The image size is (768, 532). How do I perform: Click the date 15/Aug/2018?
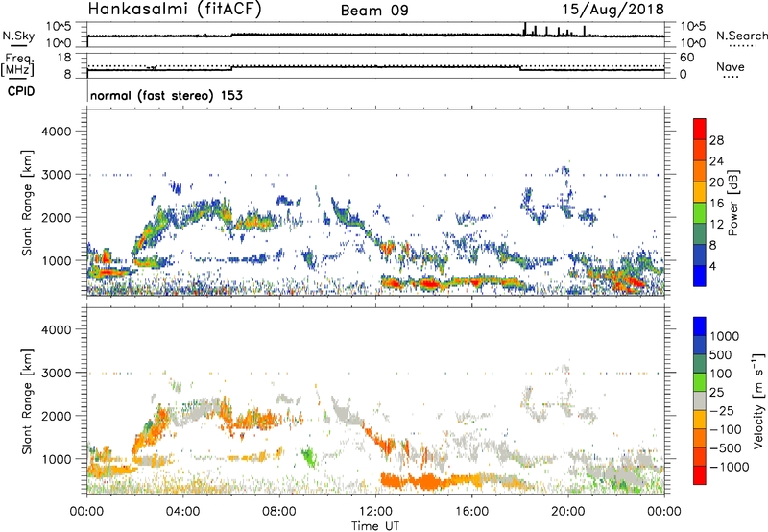tap(613, 10)
